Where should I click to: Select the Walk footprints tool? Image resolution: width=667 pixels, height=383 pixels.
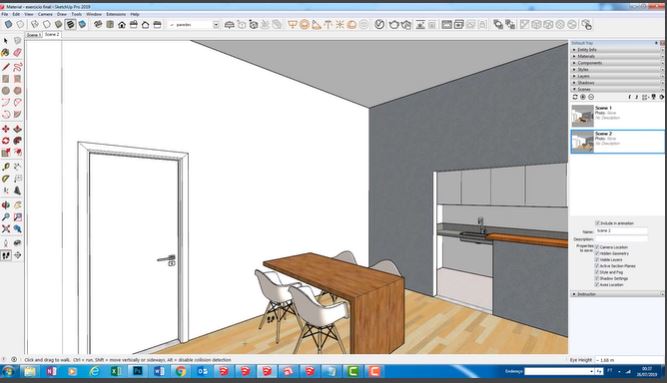click(6, 255)
